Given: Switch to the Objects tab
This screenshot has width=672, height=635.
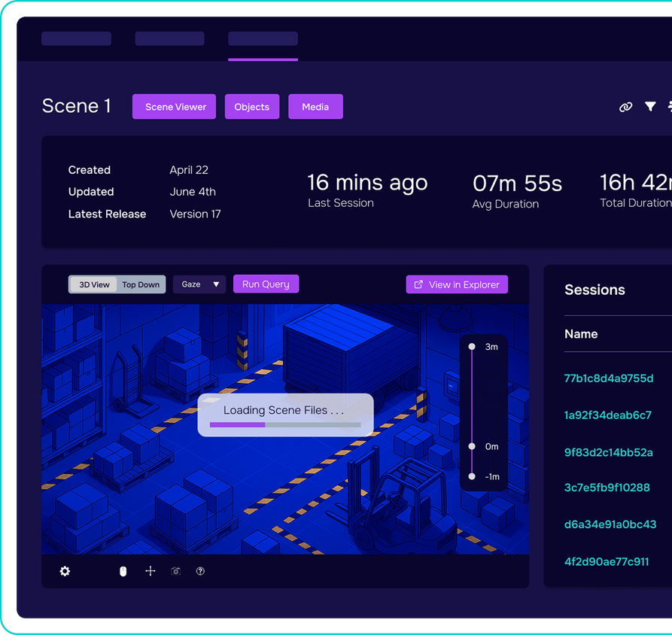Looking at the screenshot, I should (x=251, y=107).
